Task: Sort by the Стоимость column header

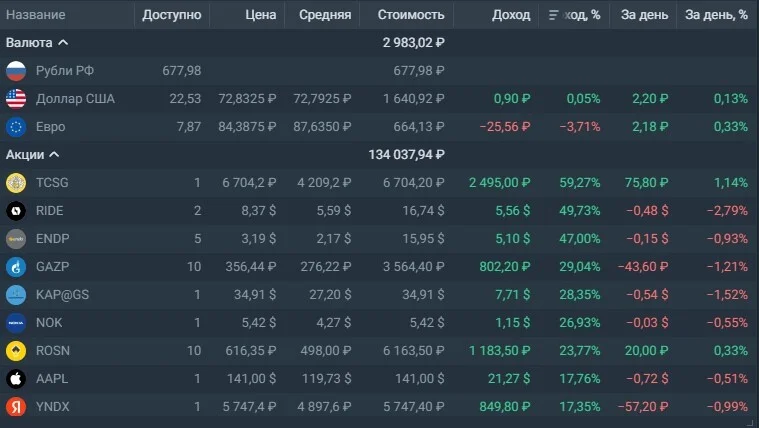Action: tap(411, 15)
